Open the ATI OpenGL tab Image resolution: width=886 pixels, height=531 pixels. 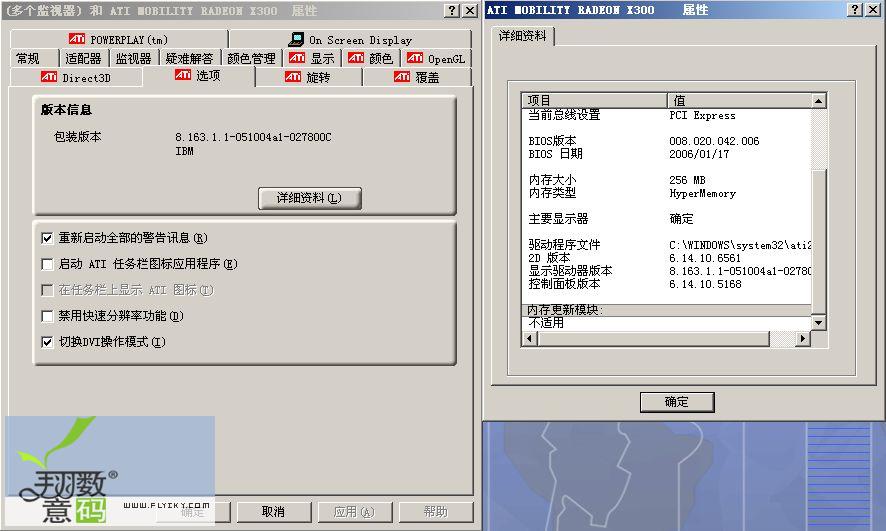[436, 58]
